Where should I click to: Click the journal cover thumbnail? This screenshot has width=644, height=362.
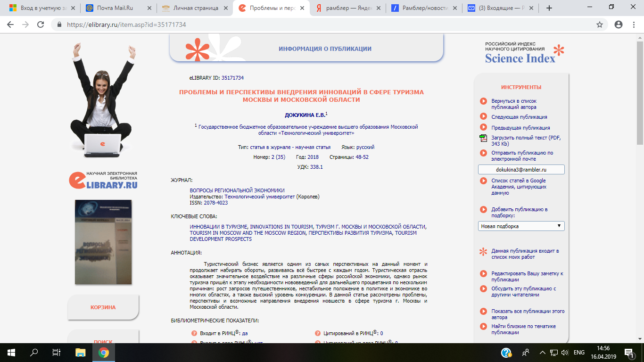[103, 242]
